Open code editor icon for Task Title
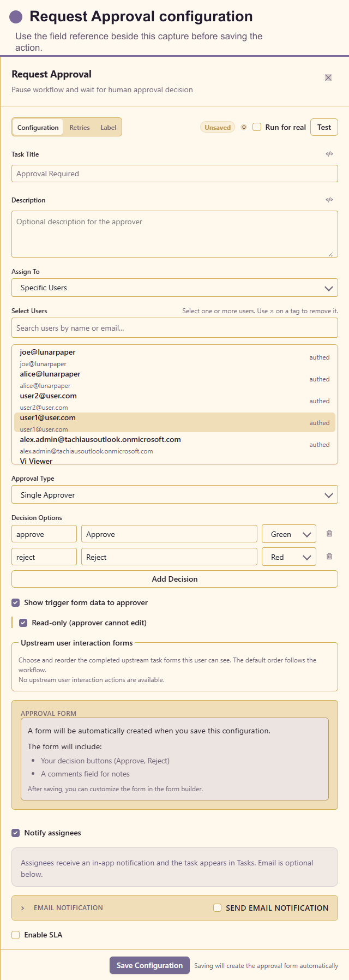 coord(329,154)
